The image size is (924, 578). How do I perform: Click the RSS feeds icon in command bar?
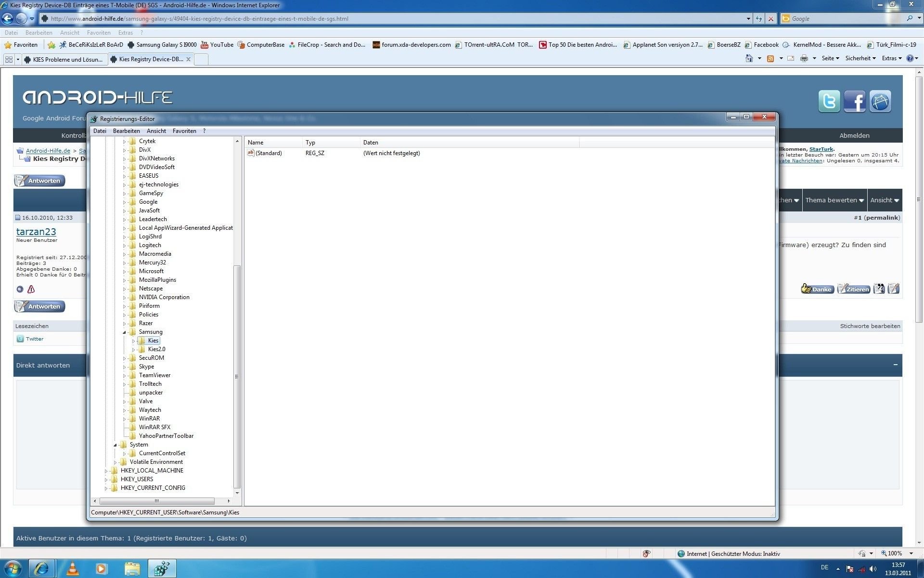pyautogui.click(x=770, y=58)
